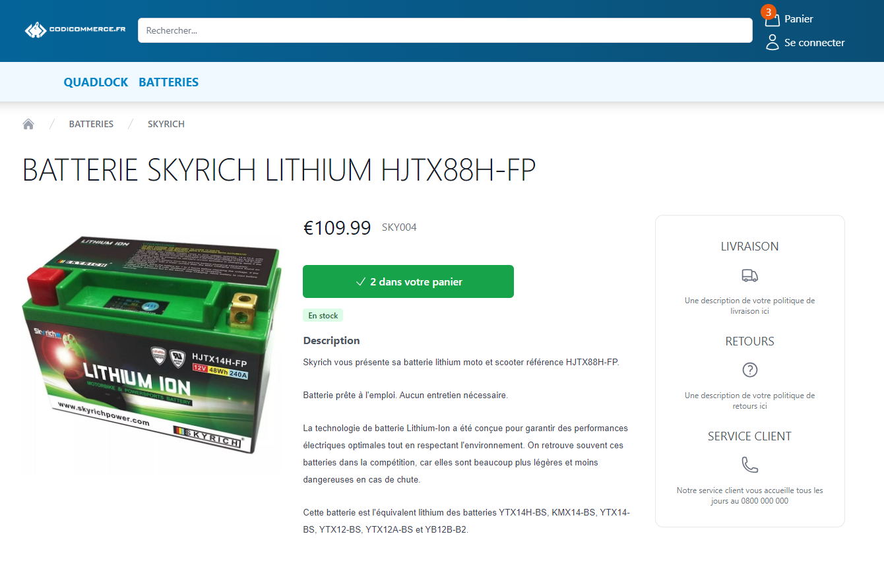Screen dimensions: 884x588
Task: Click the '2 dans votre panier' button
Action: pos(408,281)
